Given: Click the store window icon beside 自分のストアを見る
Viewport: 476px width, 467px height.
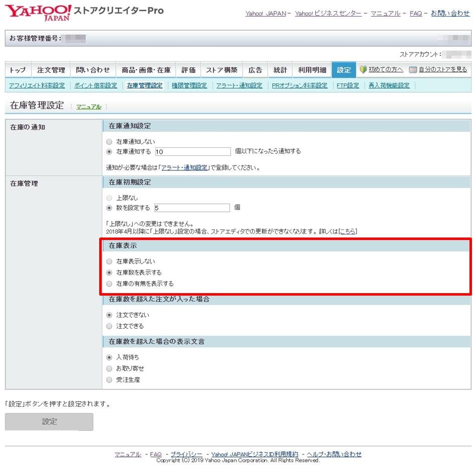Looking at the screenshot, I should coord(412,70).
